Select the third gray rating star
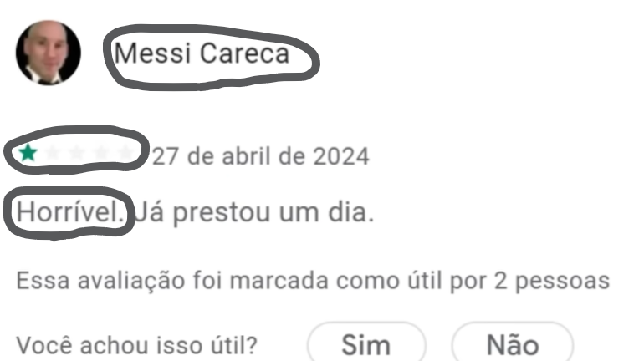 pyautogui.click(x=77, y=153)
